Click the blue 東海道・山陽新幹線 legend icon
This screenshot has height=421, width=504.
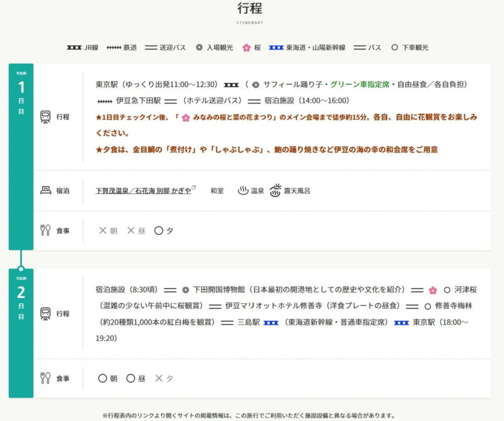coord(276,47)
